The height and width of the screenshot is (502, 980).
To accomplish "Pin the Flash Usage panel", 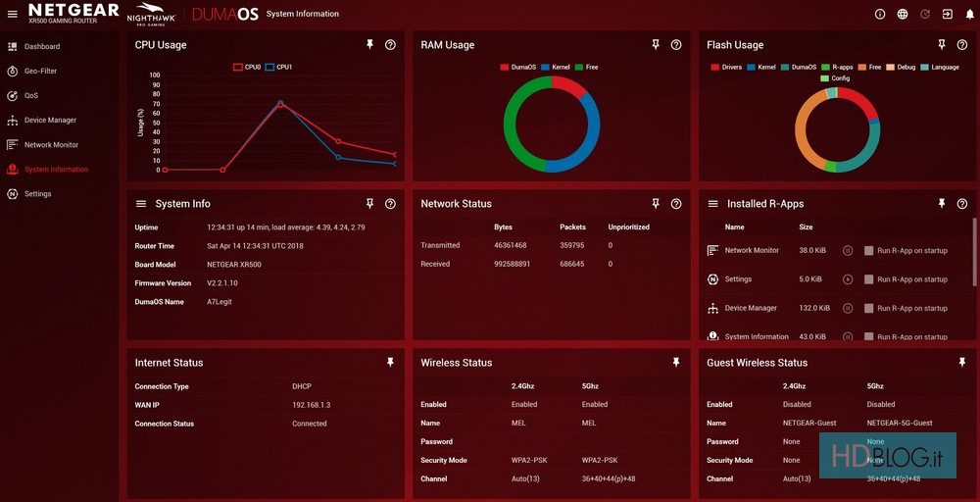I will pos(942,44).
